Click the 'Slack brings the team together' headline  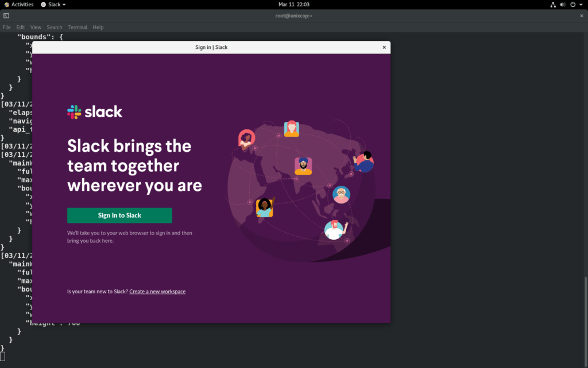coord(134,166)
